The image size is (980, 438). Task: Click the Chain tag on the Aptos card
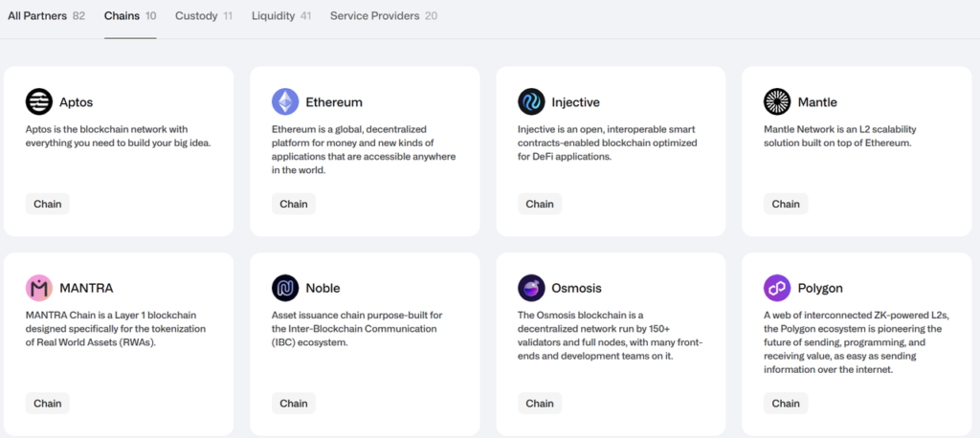[x=48, y=204]
